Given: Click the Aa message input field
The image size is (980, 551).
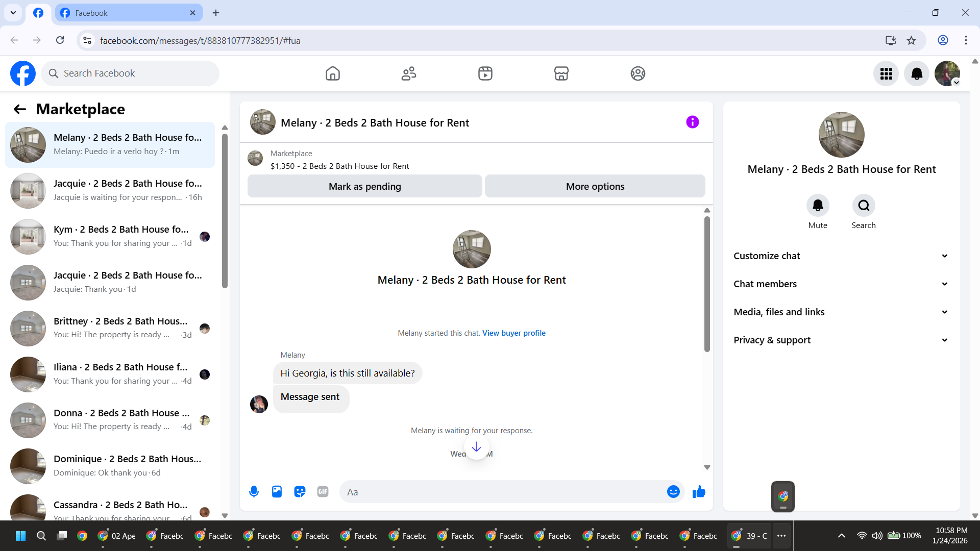Looking at the screenshot, I should pos(503,492).
